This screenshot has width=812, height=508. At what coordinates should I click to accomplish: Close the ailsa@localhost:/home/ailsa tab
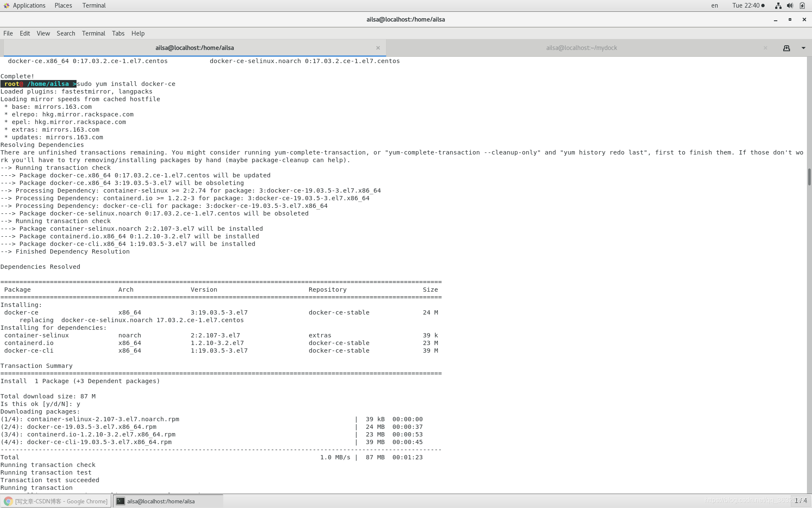378,48
